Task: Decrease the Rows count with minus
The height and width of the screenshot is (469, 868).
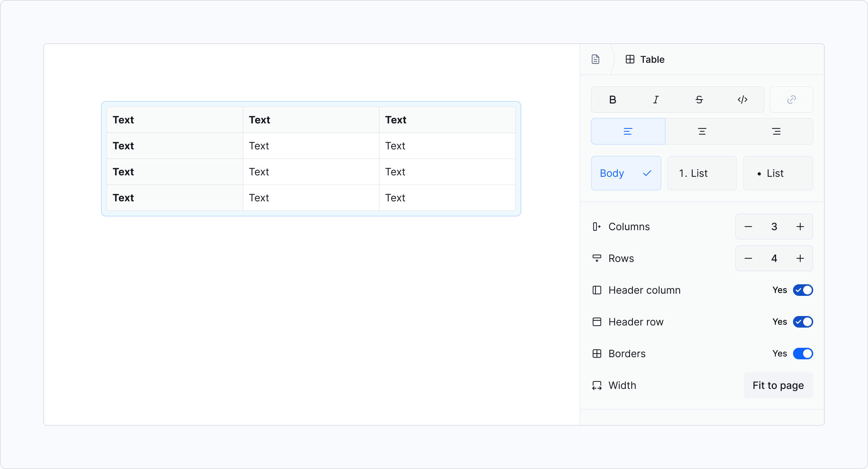Action: tap(748, 258)
